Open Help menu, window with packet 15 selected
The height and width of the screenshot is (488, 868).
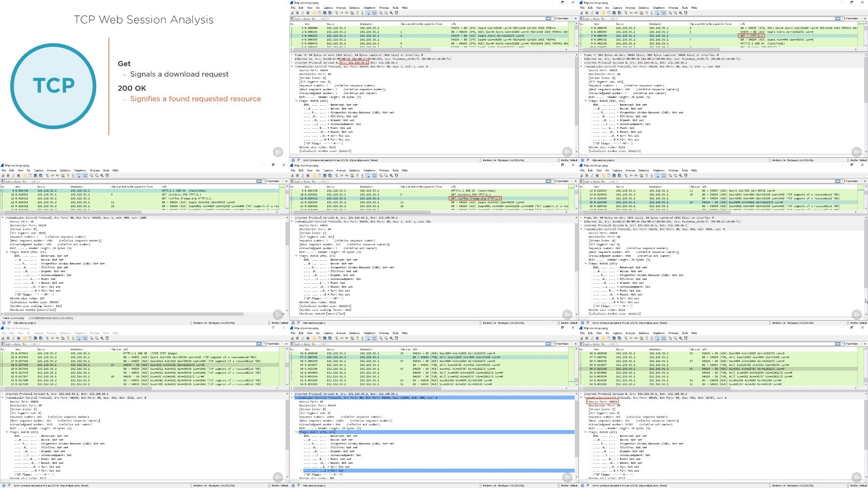[x=694, y=170]
